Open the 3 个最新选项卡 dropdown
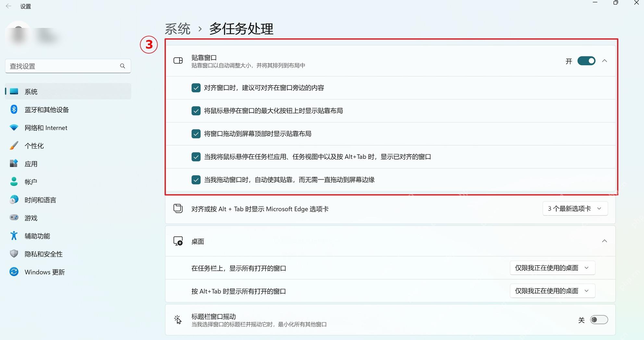Screen dimensions: 644x340 click(x=575, y=208)
